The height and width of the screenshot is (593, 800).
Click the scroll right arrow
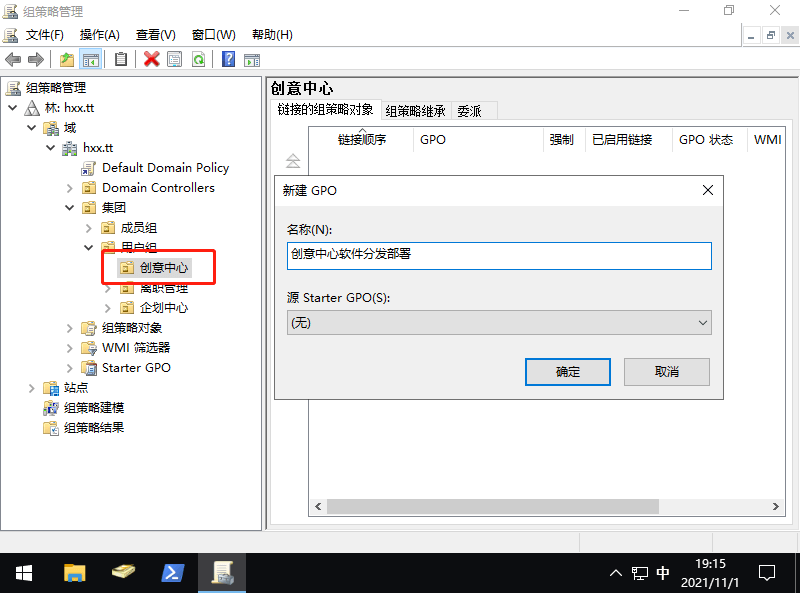[776, 506]
